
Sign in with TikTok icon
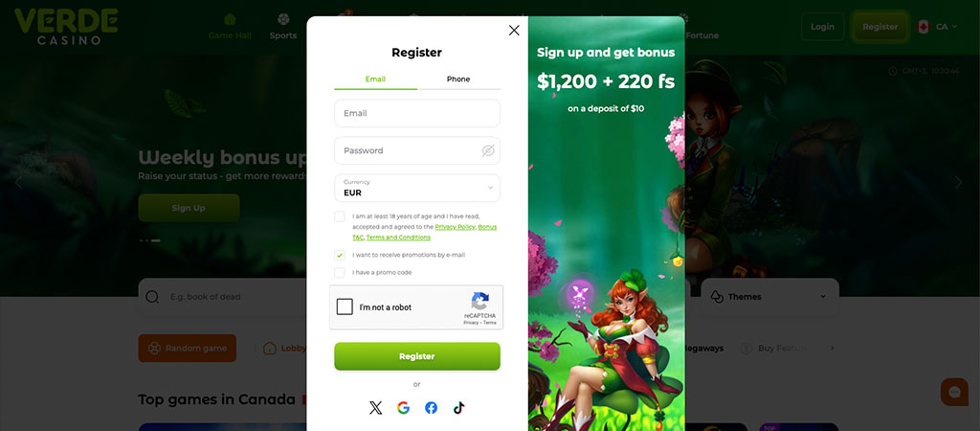pyautogui.click(x=458, y=408)
